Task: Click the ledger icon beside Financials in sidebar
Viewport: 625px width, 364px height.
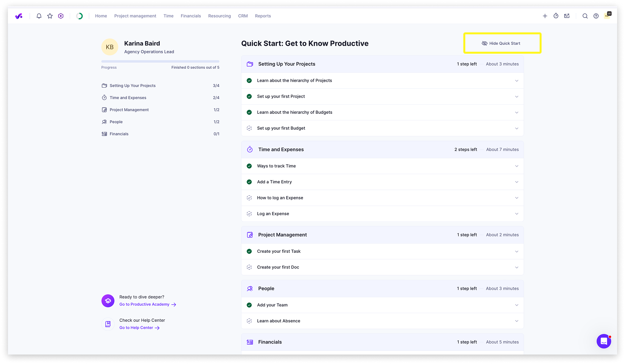Action: 104,134
